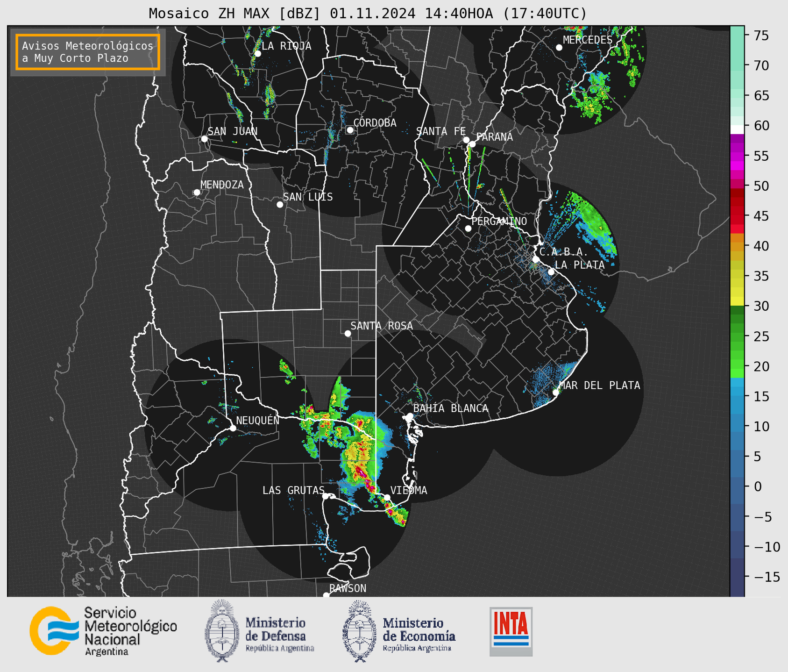The image size is (788, 672).
Task: Click the MENDOZA city marker dot
Action: click(197, 193)
